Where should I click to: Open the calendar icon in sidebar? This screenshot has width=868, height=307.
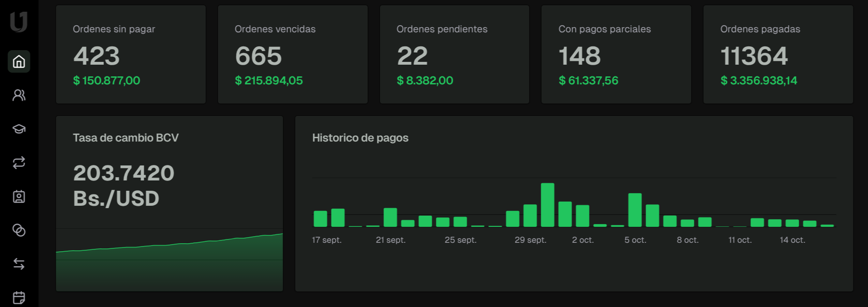tap(19, 298)
